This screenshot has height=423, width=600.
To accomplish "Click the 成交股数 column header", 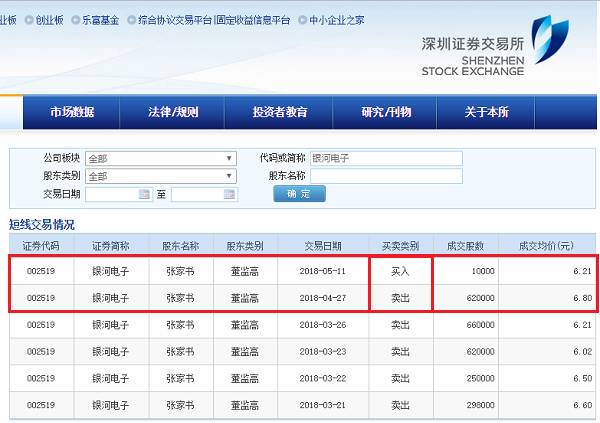I will (465, 246).
